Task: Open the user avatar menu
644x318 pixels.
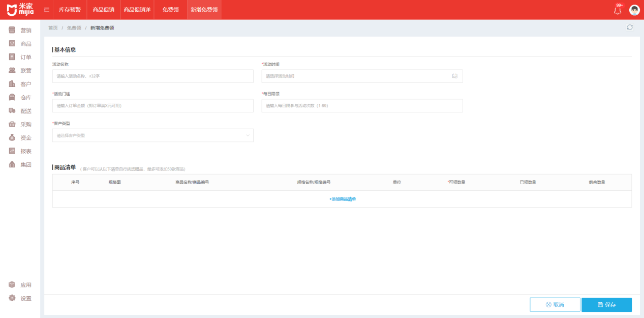Action: [634, 10]
